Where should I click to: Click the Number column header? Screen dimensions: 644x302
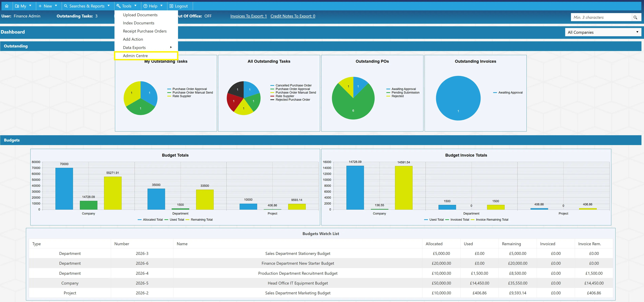pyautogui.click(x=142, y=244)
